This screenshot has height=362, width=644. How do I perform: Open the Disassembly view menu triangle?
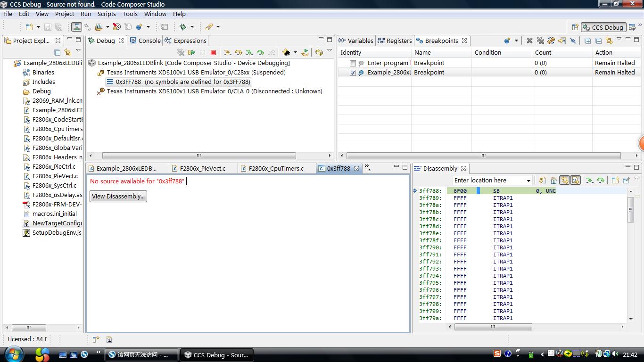(636, 179)
